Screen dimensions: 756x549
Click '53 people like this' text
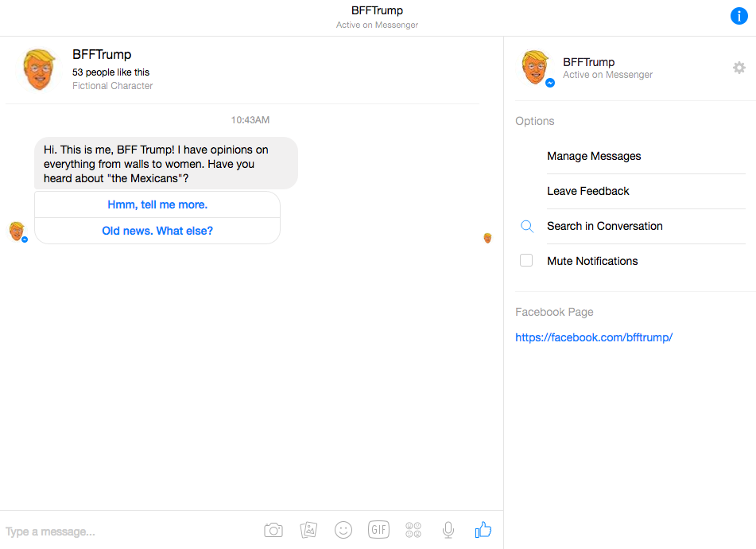coord(110,72)
